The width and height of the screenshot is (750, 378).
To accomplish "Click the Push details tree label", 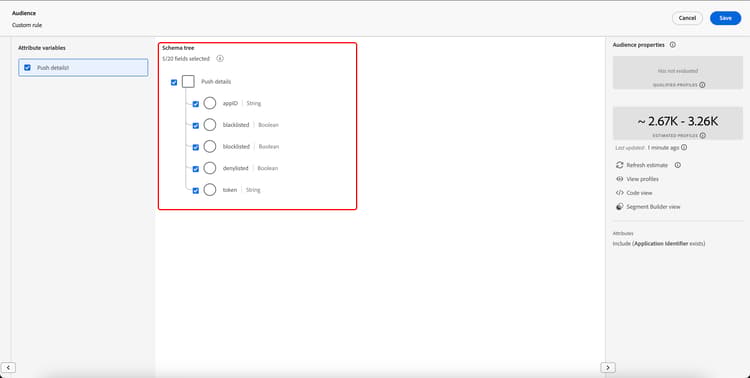I will 216,82.
